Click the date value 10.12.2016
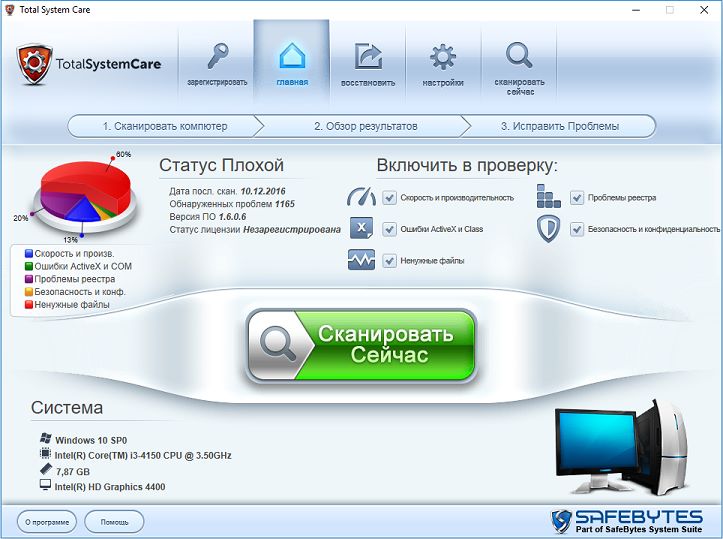Image resolution: width=723 pixels, height=539 pixels. [x=263, y=191]
